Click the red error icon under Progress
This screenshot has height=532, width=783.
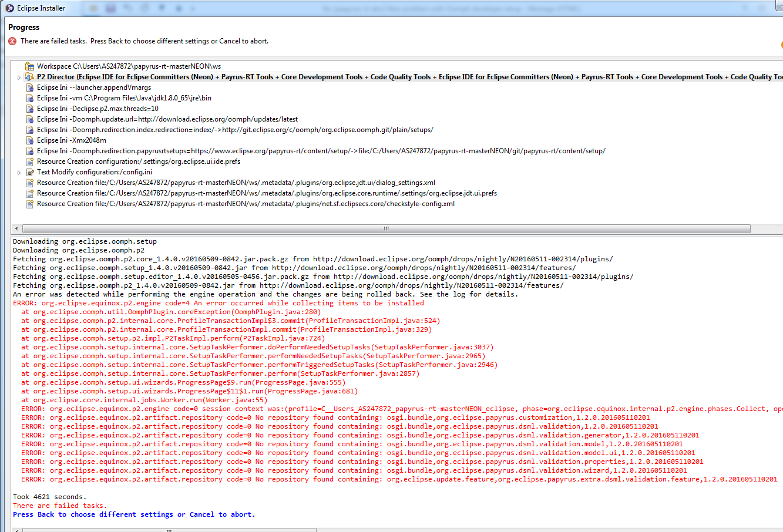(12, 41)
